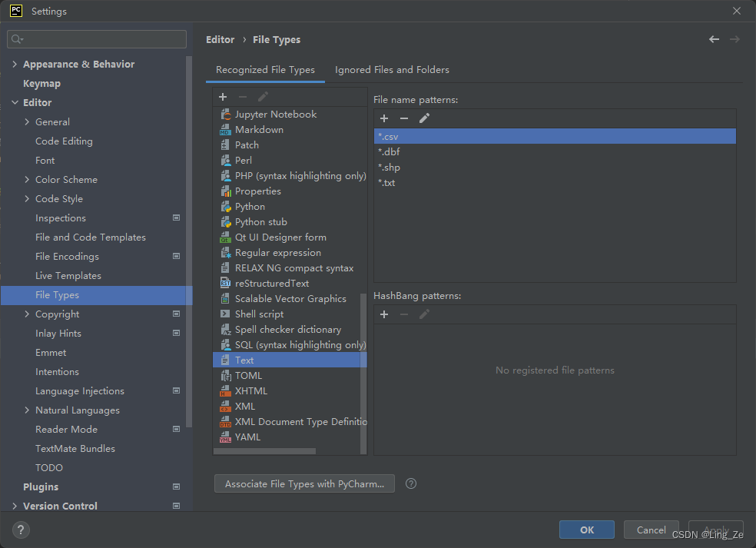This screenshot has width=756, height=548.
Task: Select the *.dbf file name pattern
Action: [x=555, y=152]
